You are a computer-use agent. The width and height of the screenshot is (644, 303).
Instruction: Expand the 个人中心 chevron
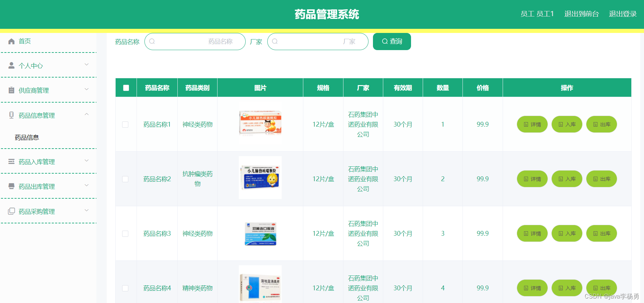[x=86, y=65]
